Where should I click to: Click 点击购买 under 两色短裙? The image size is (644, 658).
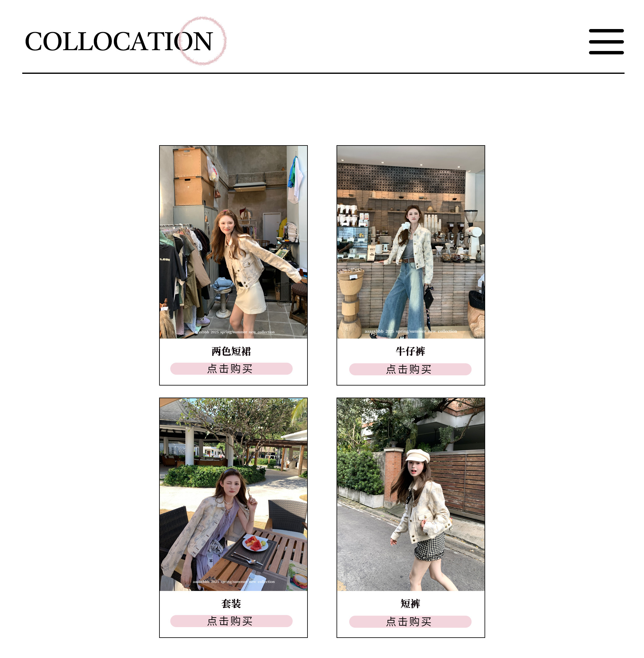point(231,369)
